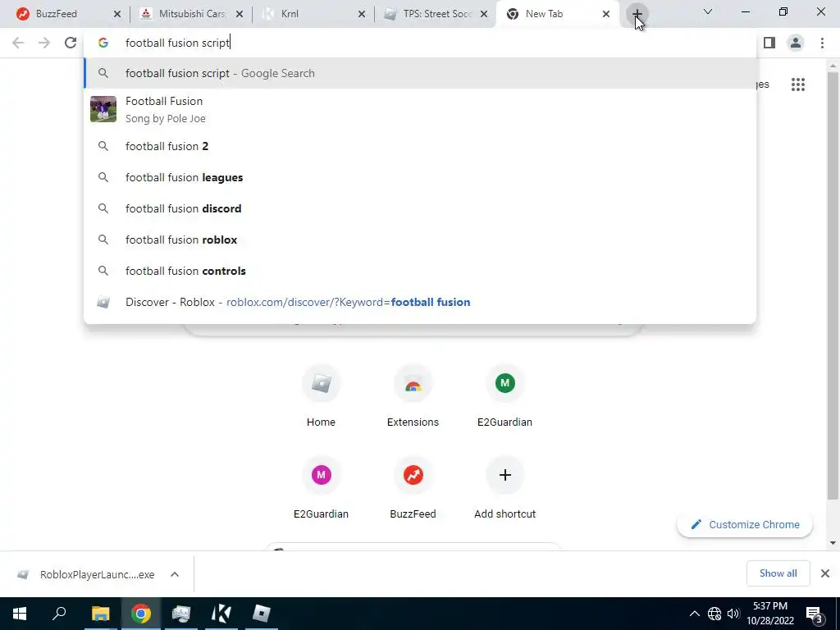Go forward with the forward arrow

click(x=44, y=43)
